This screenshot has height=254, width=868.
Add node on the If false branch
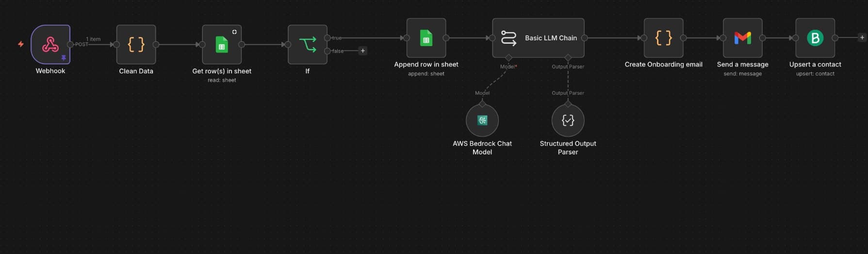point(362,51)
